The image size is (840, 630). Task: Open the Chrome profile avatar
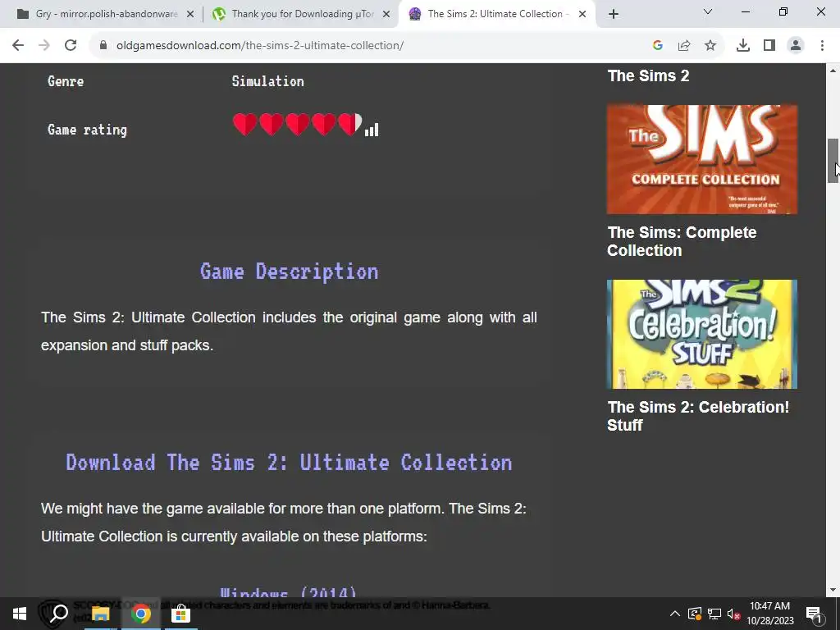coord(796,46)
